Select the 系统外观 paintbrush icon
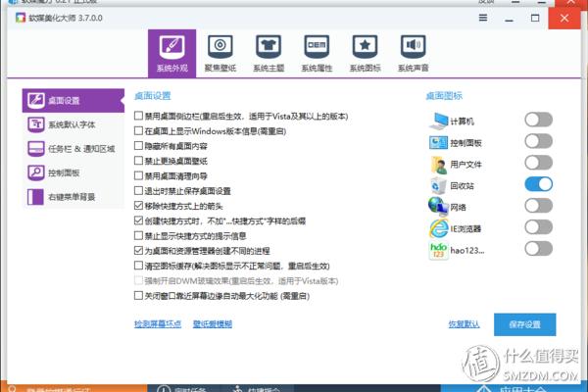 click(172, 47)
